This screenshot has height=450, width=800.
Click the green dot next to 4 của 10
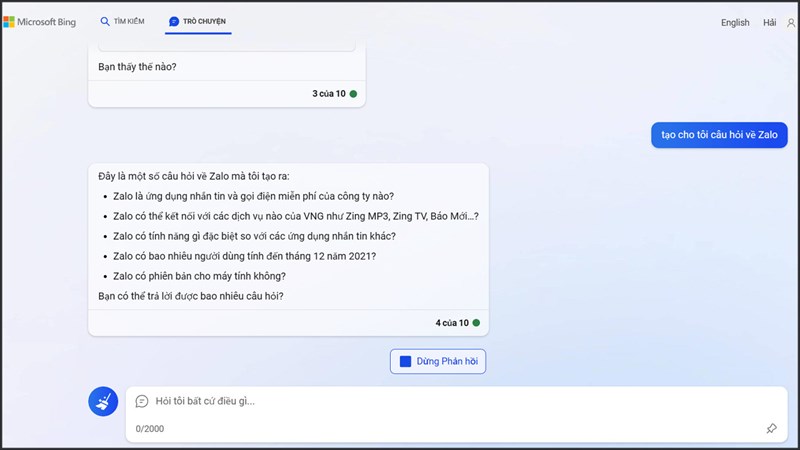[476, 322]
